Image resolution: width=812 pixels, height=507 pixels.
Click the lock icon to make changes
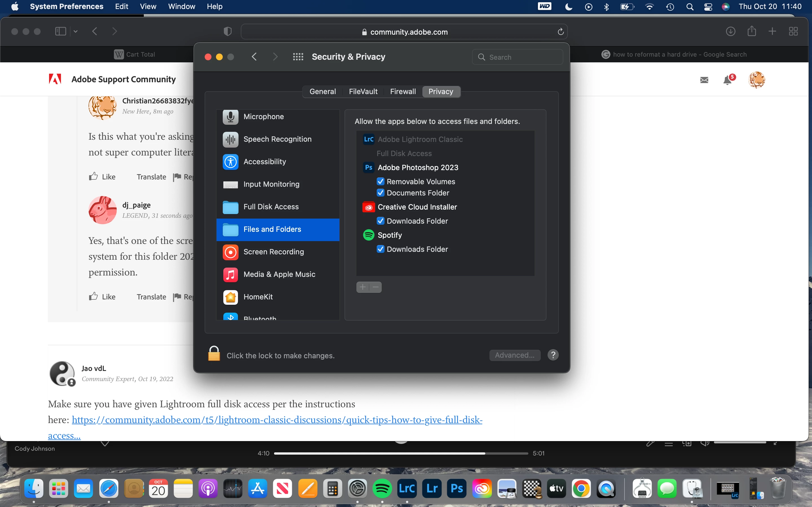(x=214, y=354)
